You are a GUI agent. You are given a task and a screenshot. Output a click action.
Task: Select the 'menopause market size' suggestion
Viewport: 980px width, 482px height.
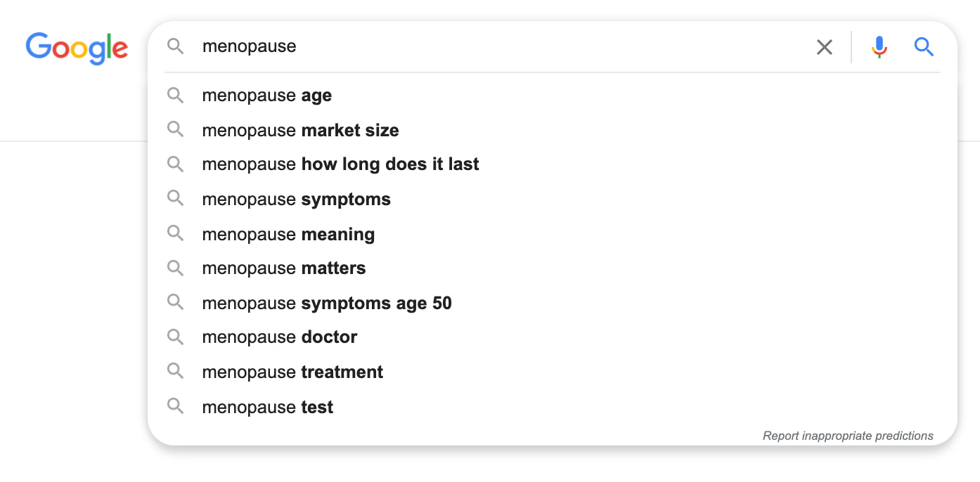pos(300,130)
